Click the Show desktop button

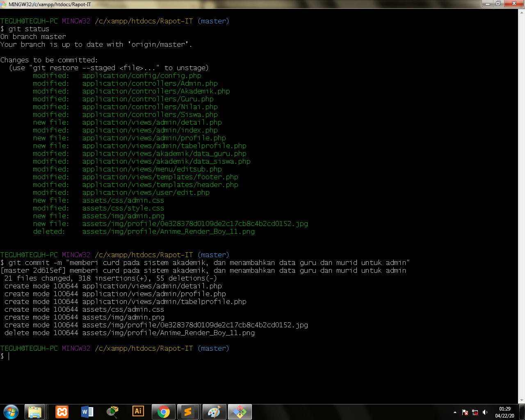pyautogui.click(x=522, y=412)
